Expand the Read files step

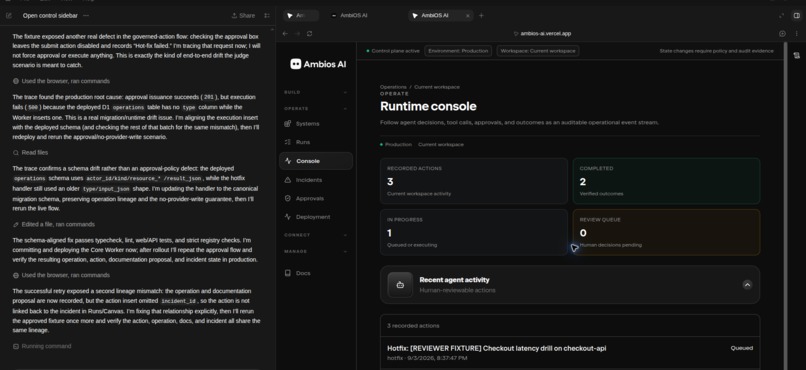point(30,153)
